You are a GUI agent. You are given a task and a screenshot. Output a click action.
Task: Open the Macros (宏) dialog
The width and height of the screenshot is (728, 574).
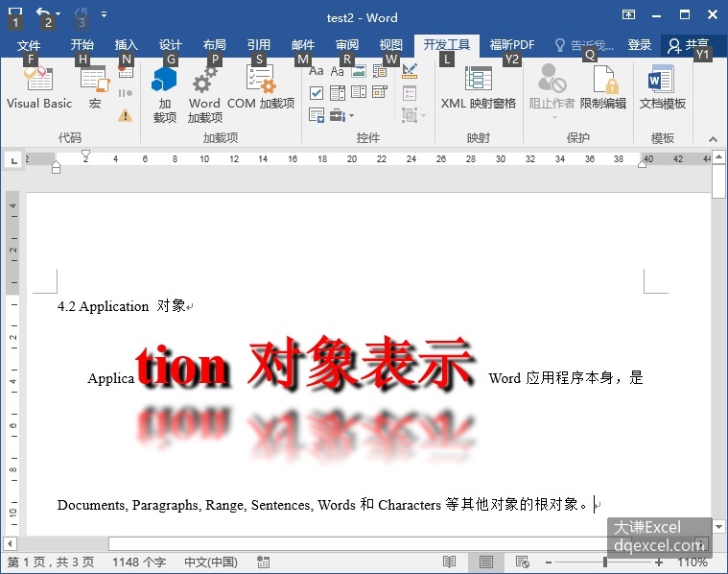click(x=95, y=88)
